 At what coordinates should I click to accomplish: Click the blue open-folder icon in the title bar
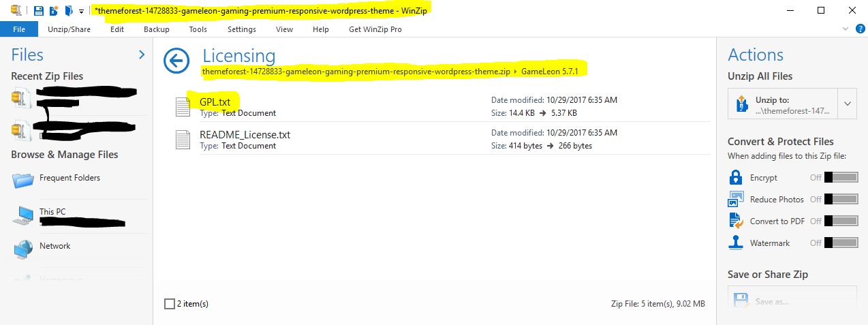[x=67, y=11]
